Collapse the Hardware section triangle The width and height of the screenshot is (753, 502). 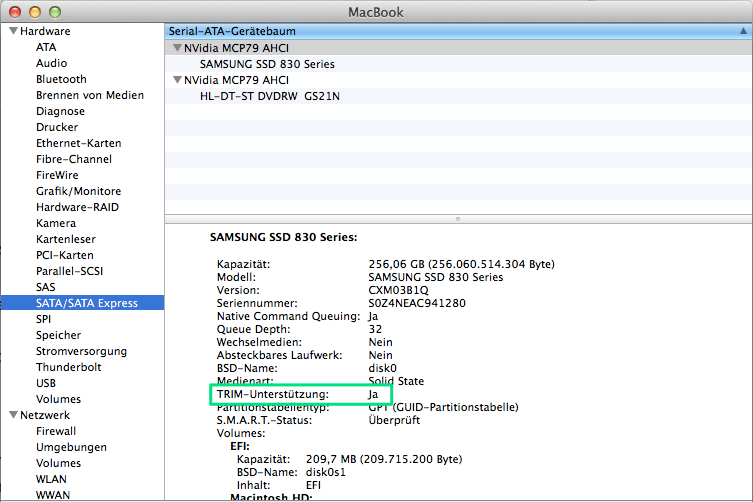pyautogui.click(x=13, y=31)
